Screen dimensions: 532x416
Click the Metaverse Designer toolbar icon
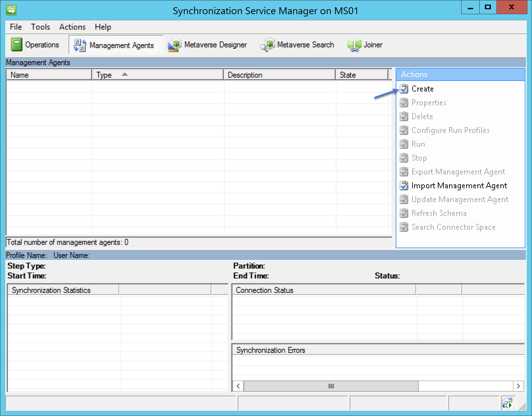tap(174, 45)
